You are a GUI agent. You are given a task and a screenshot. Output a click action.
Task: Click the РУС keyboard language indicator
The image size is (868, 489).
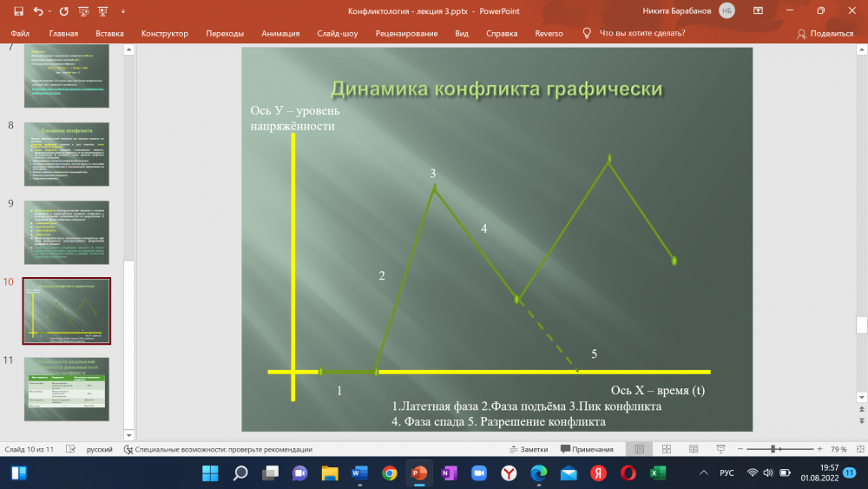point(727,473)
